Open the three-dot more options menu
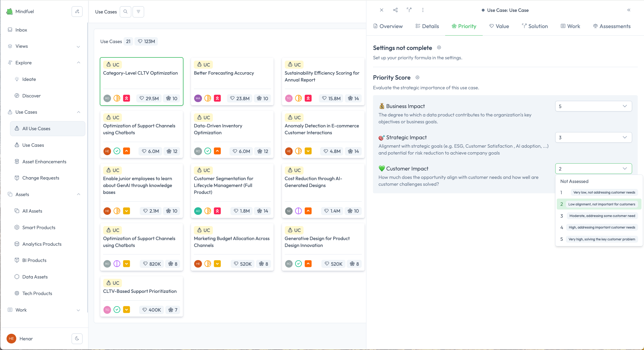Screen dimensions: 644x350 point(423,10)
